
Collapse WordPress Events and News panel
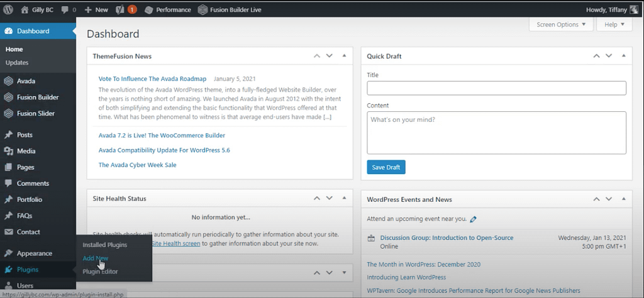pyautogui.click(x=624, y=199)
